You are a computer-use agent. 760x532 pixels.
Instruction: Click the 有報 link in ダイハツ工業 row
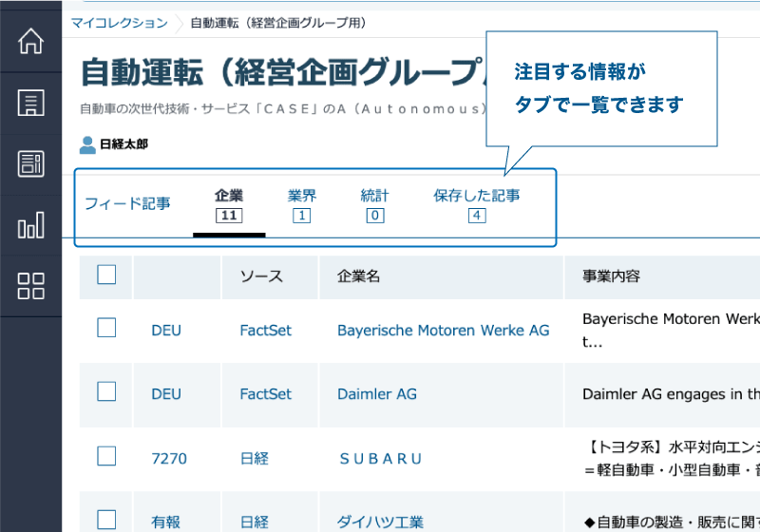pyautogui.click(x=165, y=522)
